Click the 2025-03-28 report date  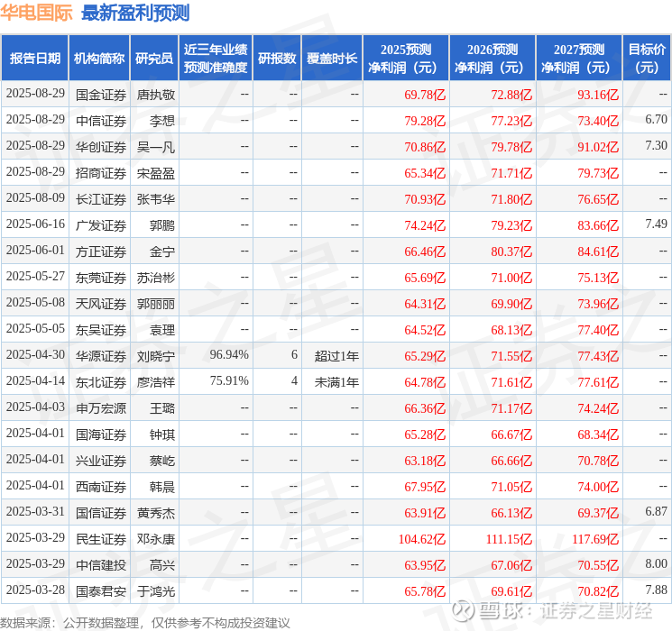pos(35,590)
